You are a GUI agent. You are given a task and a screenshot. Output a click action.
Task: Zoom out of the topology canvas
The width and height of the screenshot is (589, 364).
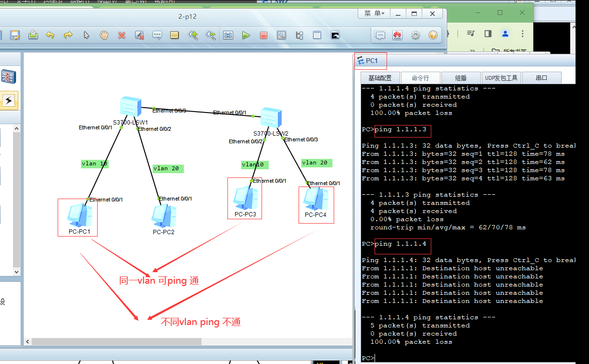210,35
